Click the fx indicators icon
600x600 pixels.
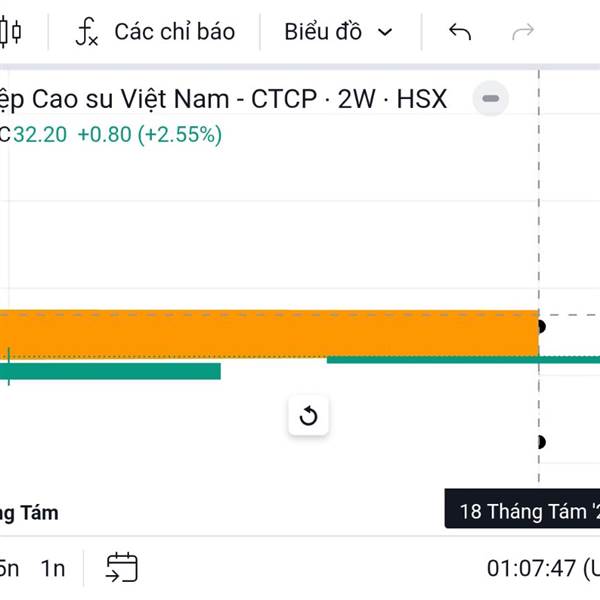coord(87,32)
